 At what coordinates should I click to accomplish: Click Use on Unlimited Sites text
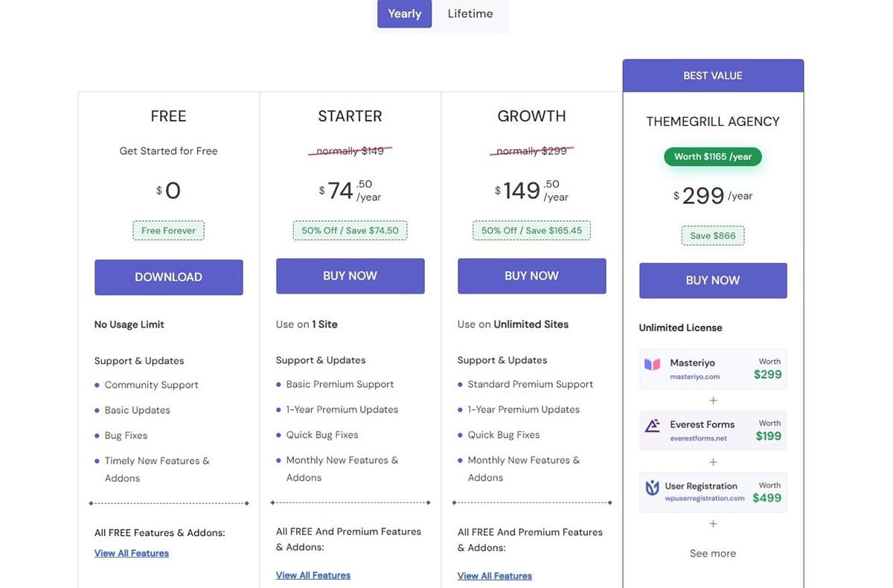pos(513,325)
